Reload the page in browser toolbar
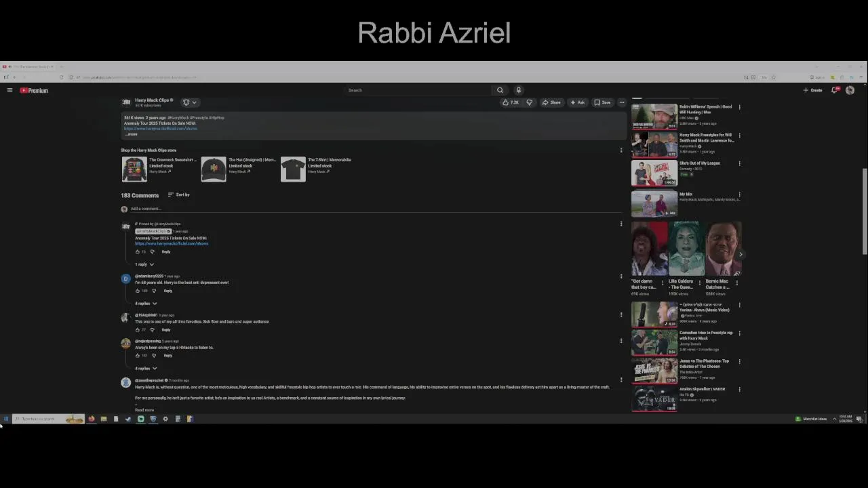Viewport: 868px width, 488px height. tap(61, 77)
